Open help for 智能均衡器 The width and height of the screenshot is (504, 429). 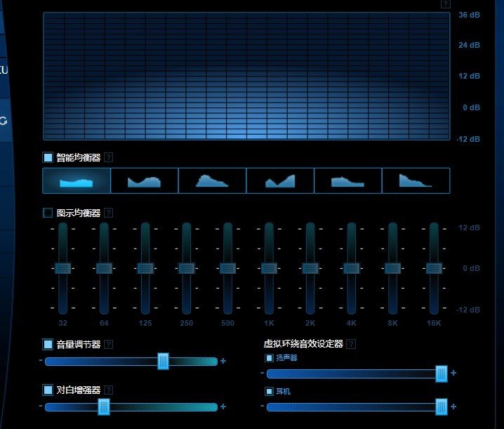(x=109, y=157)
